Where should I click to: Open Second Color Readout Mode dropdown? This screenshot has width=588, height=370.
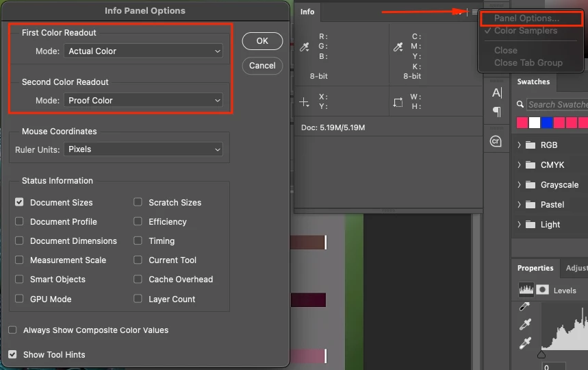tap(143, 100)
